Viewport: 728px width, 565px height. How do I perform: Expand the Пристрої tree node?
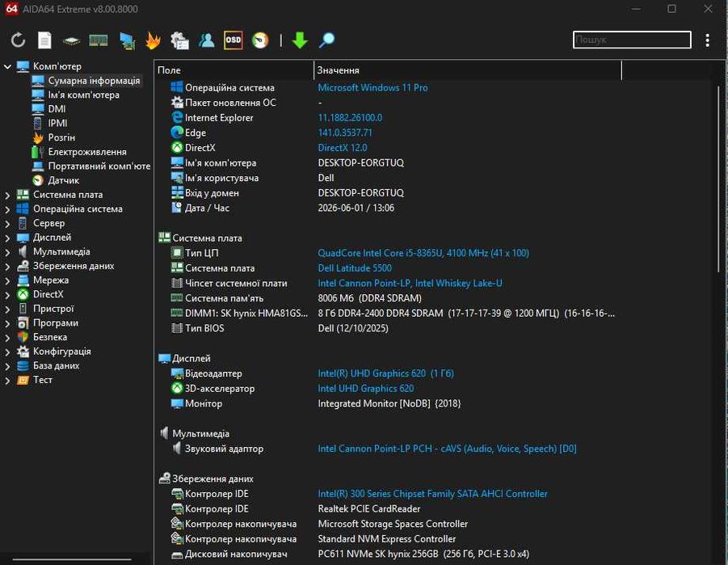click(x=7, y=310)
